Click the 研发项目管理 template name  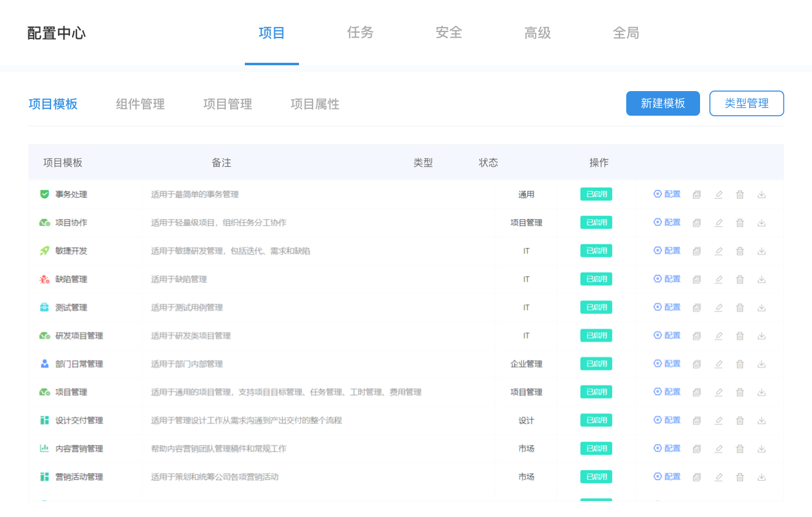pos(79,336)
